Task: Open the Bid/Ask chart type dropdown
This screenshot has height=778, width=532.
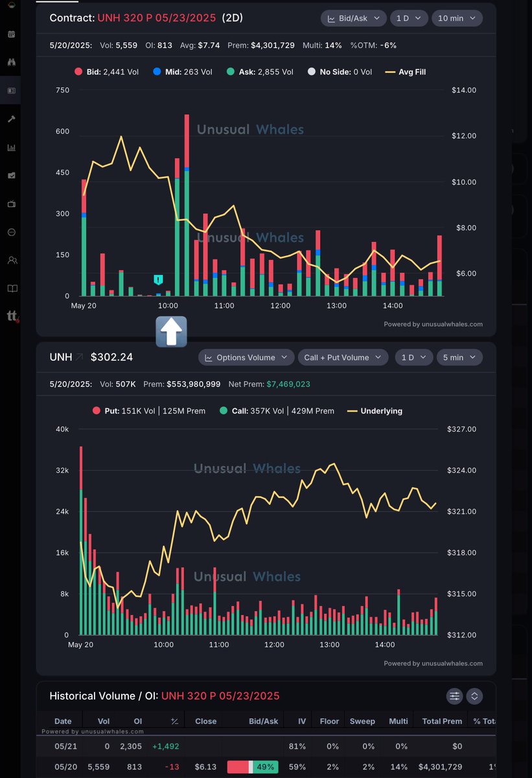Action: click(354, 18)
